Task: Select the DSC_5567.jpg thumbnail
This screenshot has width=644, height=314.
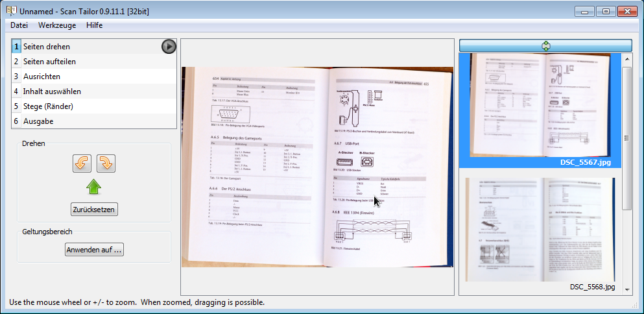Action: 540,105
